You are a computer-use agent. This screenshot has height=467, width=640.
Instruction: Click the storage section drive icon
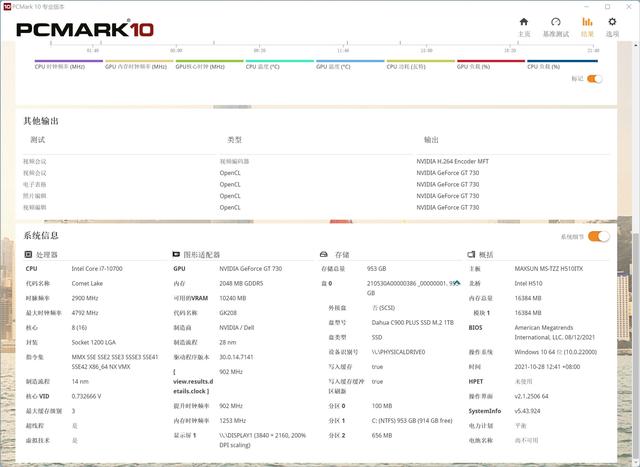click(324, 254)
